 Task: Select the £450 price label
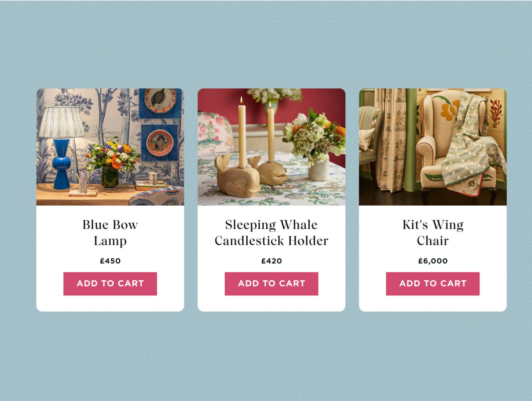(110, 261)
